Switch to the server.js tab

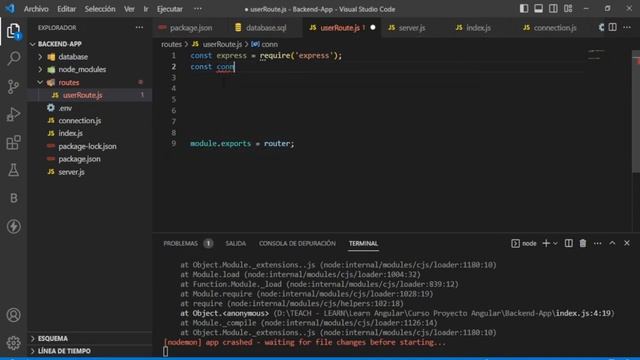[411, 28]
